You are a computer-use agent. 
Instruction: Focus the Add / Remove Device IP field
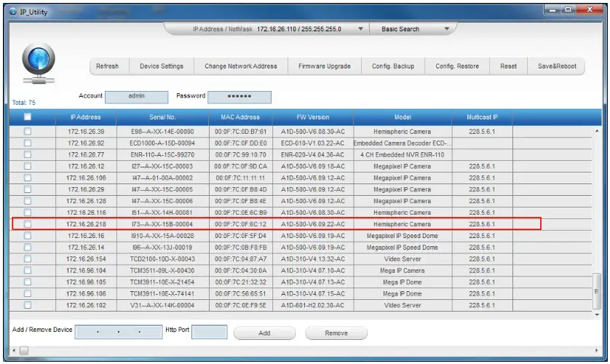119,332
